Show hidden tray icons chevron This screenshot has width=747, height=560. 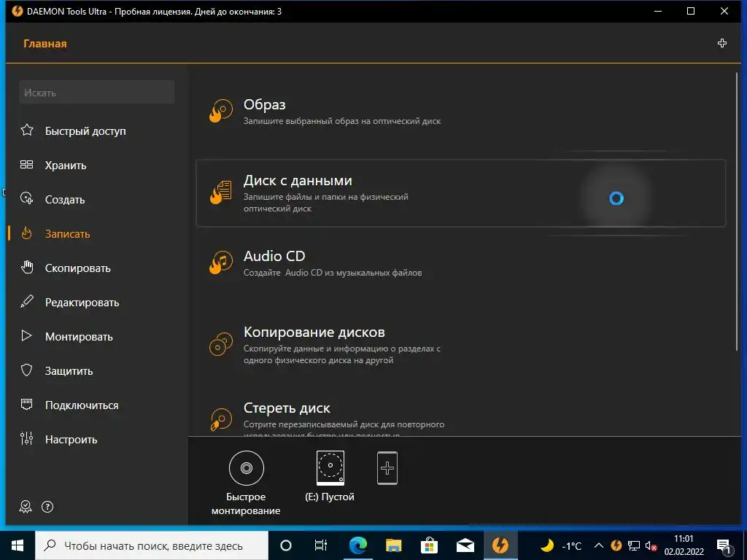(599, 545)
